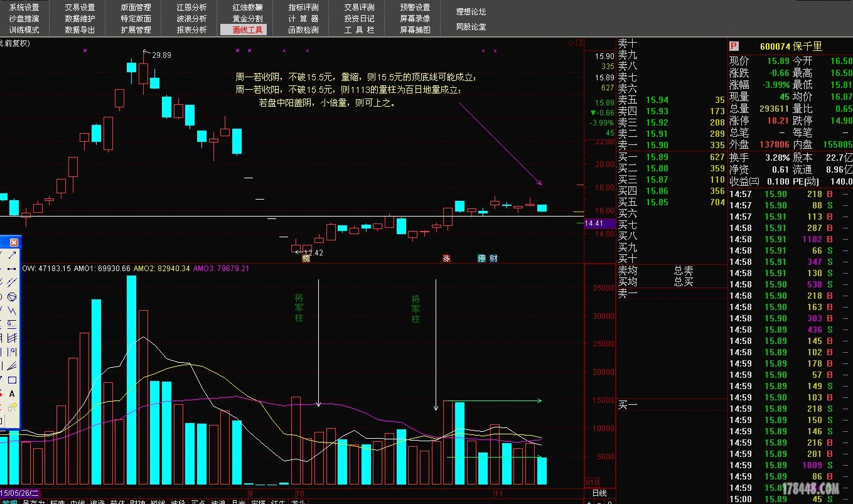Click the 换手 value 3.28%
This screenshot has width=853, height=504.
pos(777,157)
